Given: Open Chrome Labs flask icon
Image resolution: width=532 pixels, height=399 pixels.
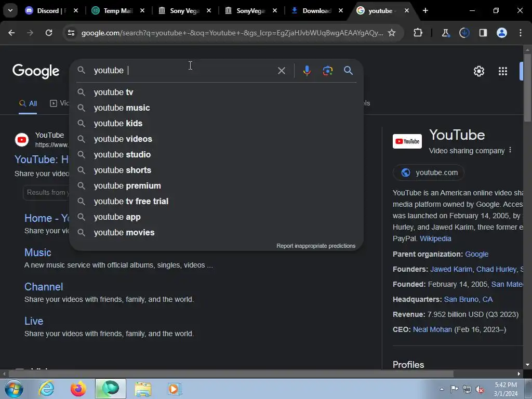Looking at the screenshot, I should (445, 33).
